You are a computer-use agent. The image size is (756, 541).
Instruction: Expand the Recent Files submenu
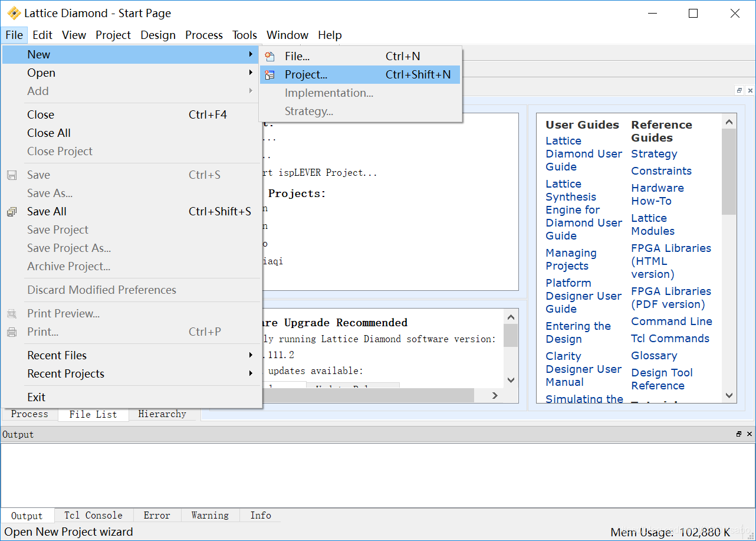131,356
